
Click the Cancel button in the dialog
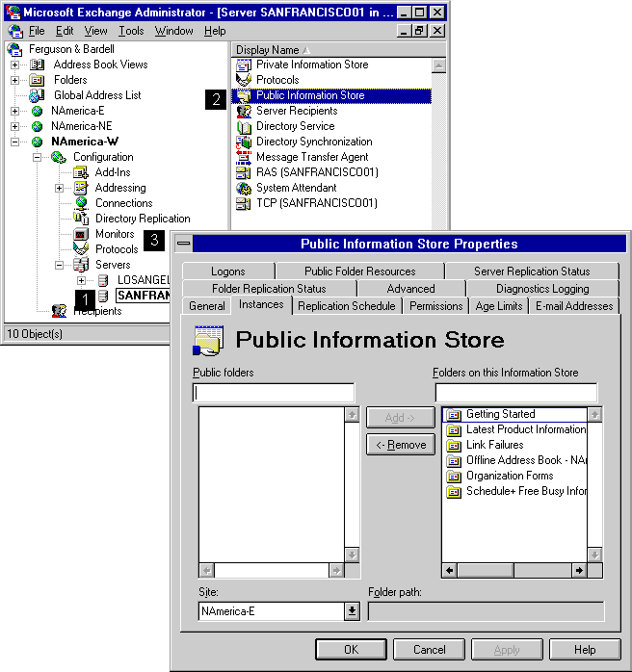[429, 650]
